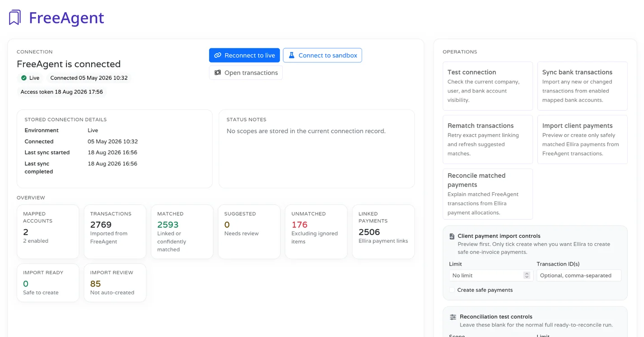This screenshot has height=337, width=644.
Task: Click the Transactions count 2769
Action: [x=101, y=225]
